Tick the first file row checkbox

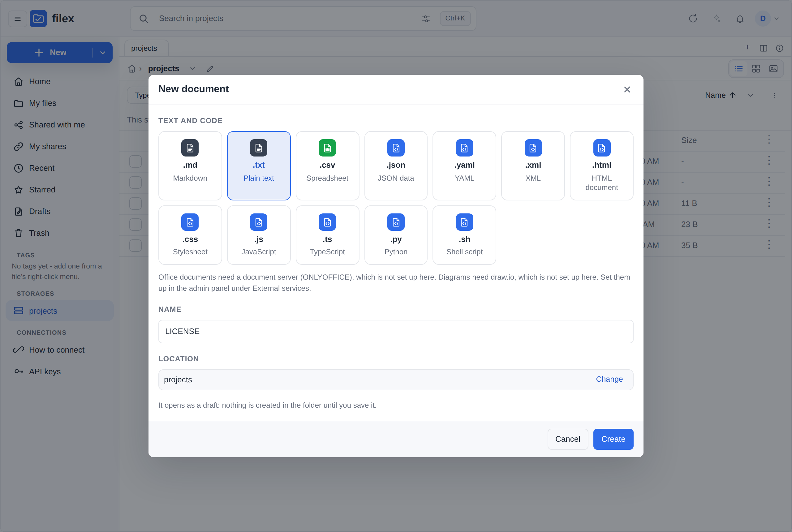pyautogui.click(x=136, y=161)
